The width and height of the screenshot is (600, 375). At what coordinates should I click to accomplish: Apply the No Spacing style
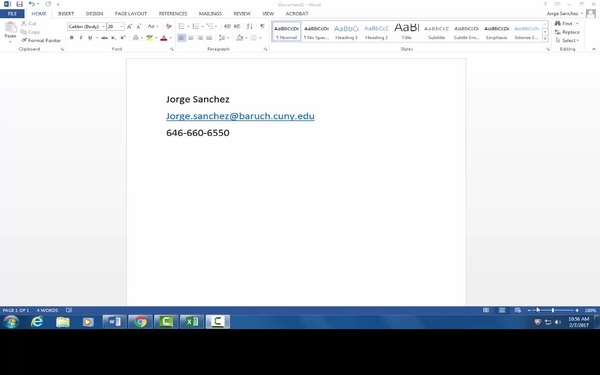pyautogui.click(x=316, y=32)
